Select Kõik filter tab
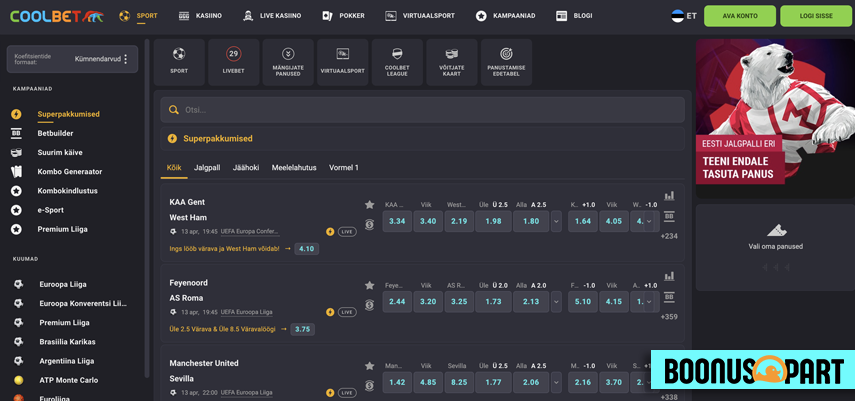 [174, 167]
